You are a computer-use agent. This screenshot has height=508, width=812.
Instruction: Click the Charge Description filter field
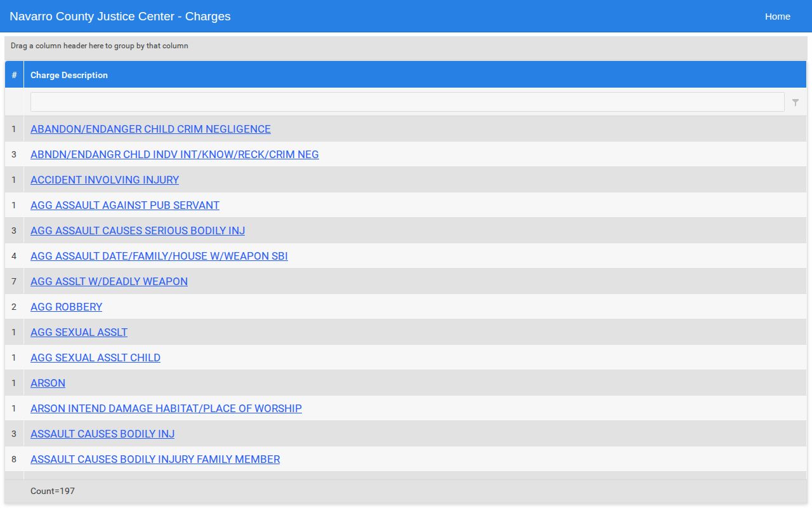pos(407,102)
